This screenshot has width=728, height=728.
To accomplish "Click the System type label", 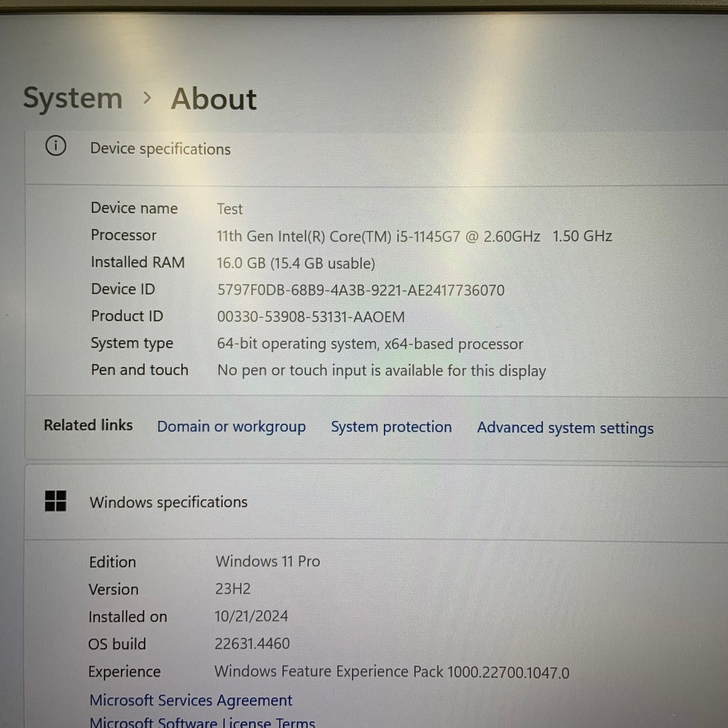I will (x=132, y=343).
